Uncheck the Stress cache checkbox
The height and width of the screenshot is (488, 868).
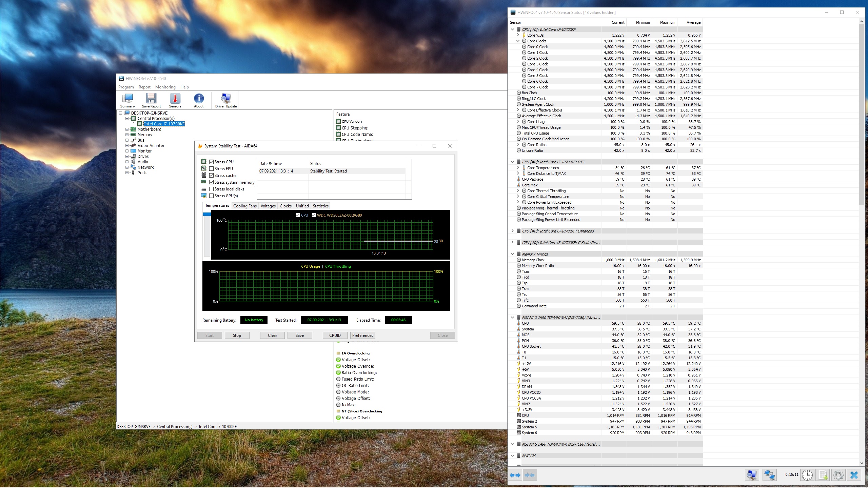pyautogui.click(x=212, y=176)
